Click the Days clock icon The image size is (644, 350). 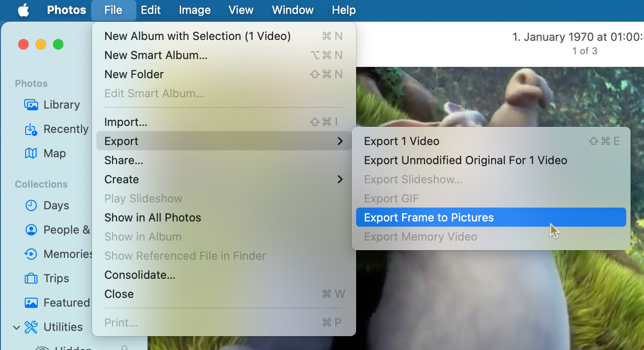[x=31, y=205]
